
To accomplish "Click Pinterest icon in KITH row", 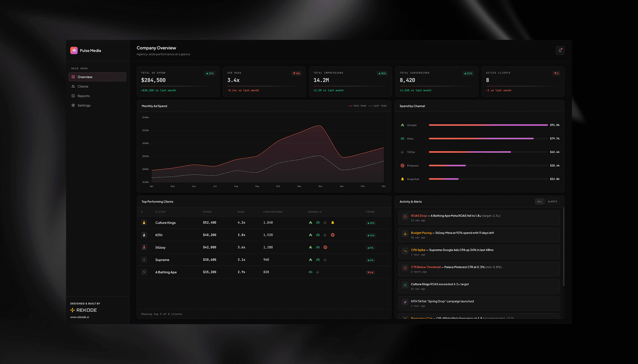I will (333, 235).
